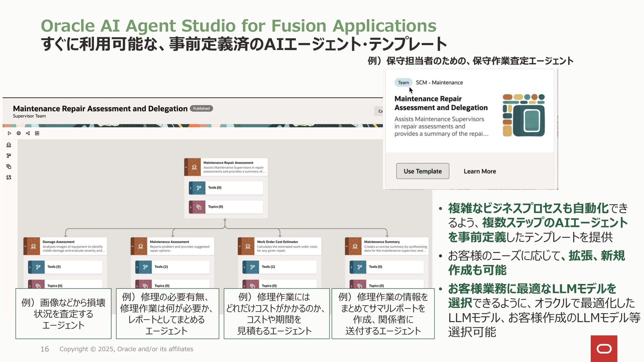Click the hammer icon of Work Order Cost Estimator Tools (2)
Viewport: 644px width, 362px height.
[x=253, y=267]
